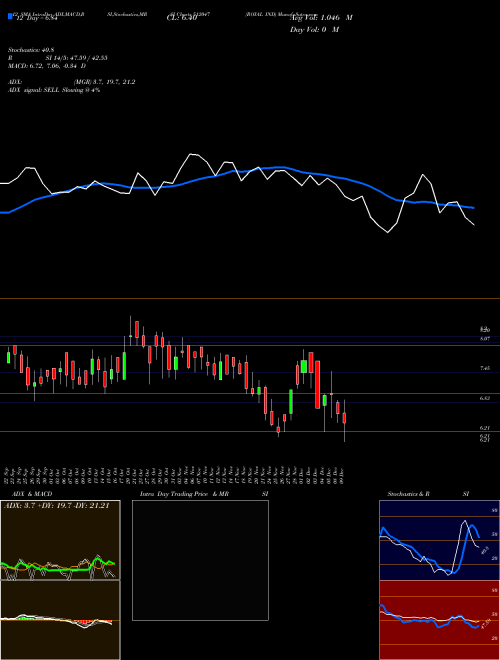This screenshot has width=500, height=660.
Task: Click the 'Day Vol: 0 M' text
Action: 314,29
